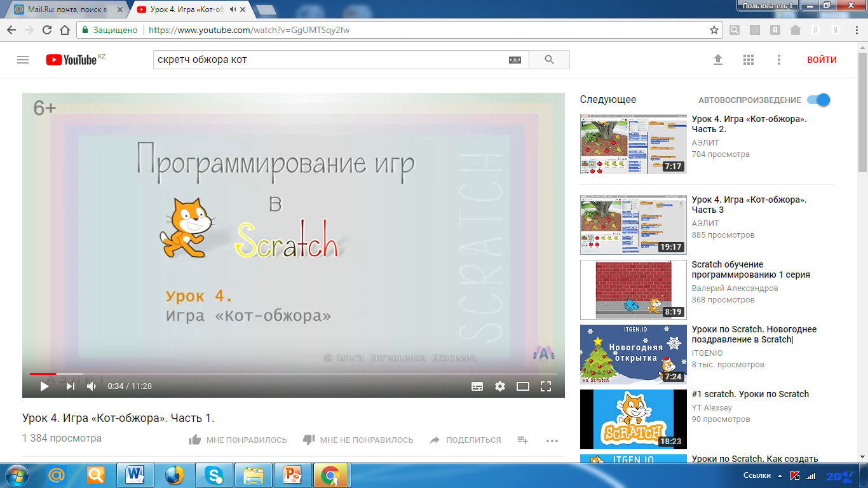This screenshot has width=868, height=488.
Task: Open the Chrome three-dot menu
Action: (x=855, y=30)
